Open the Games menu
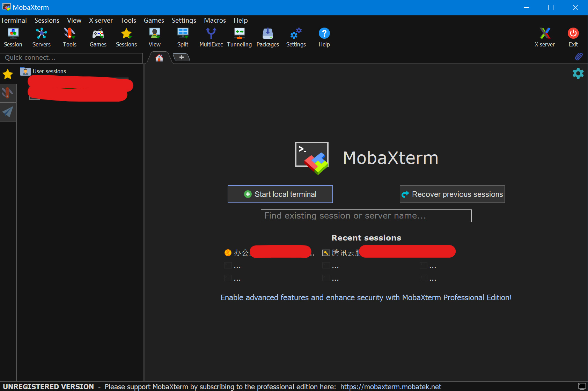Screen dimensions: 588x391 [x=154, y=20]
